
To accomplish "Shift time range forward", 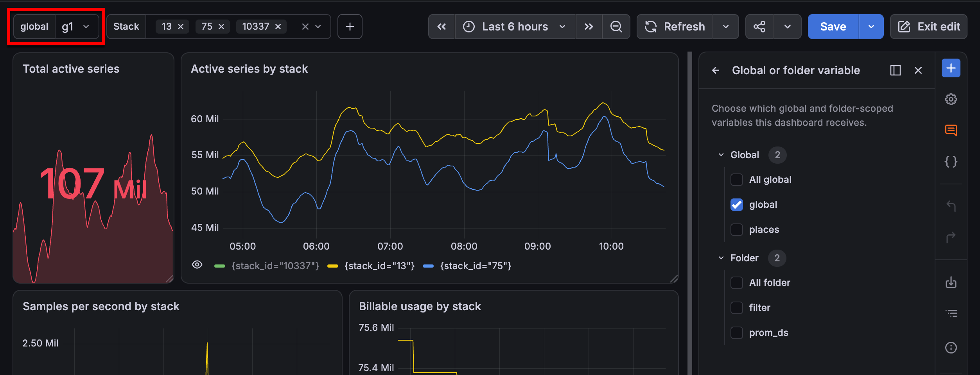I will point(589,27).
